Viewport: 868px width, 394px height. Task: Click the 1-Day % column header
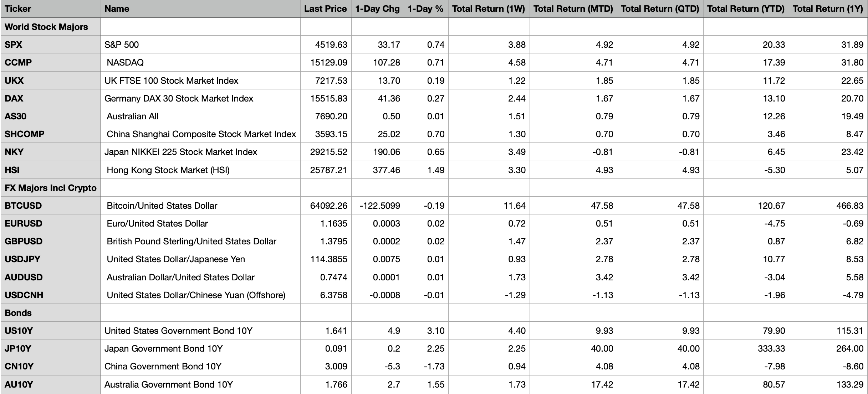[426, 9]
